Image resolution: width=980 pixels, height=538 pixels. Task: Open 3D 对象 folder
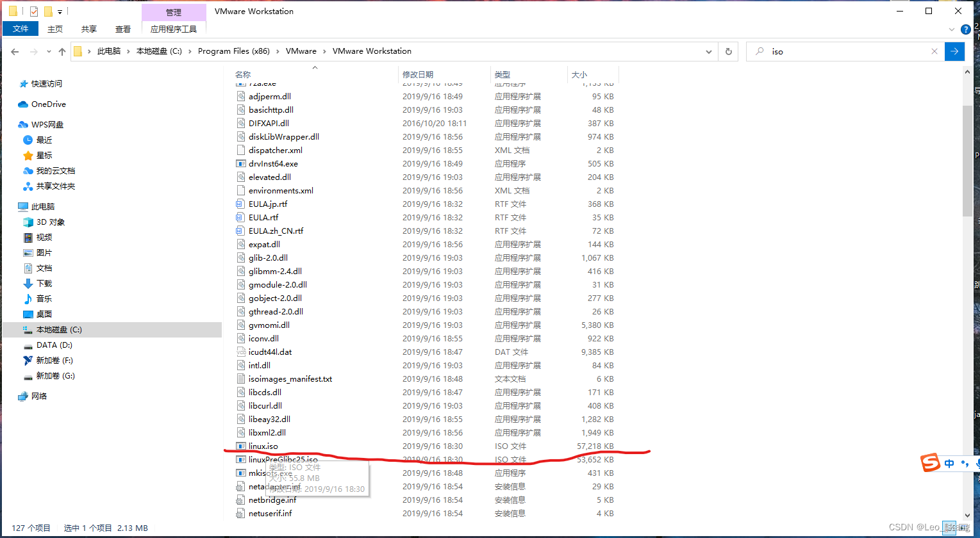pos(50,222)
